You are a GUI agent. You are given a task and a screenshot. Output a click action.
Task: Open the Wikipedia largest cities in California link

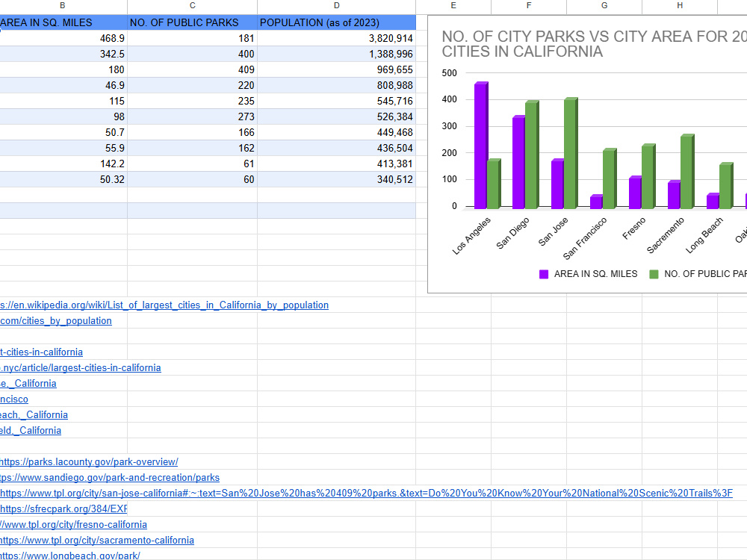[164, 305]
